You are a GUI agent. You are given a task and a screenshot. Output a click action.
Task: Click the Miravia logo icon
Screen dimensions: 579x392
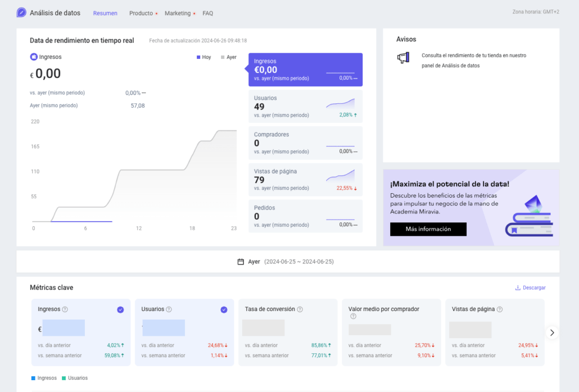pos(21,12)
